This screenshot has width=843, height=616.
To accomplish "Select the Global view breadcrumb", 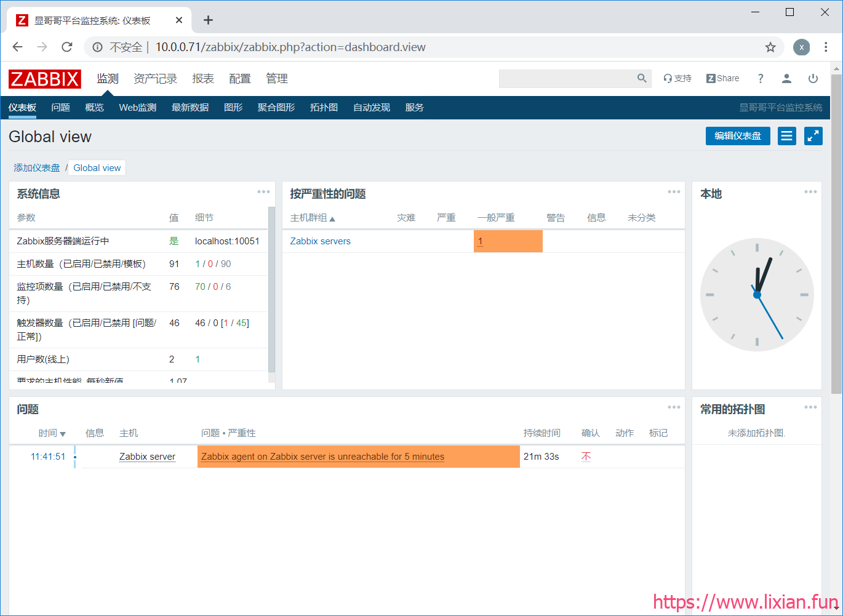I will coord(97,168).
